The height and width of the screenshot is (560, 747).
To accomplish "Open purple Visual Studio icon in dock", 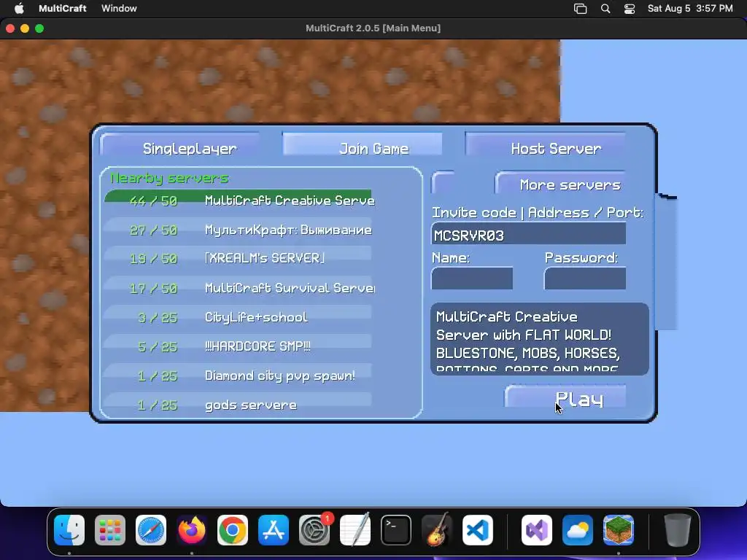I will coord(537,530).
